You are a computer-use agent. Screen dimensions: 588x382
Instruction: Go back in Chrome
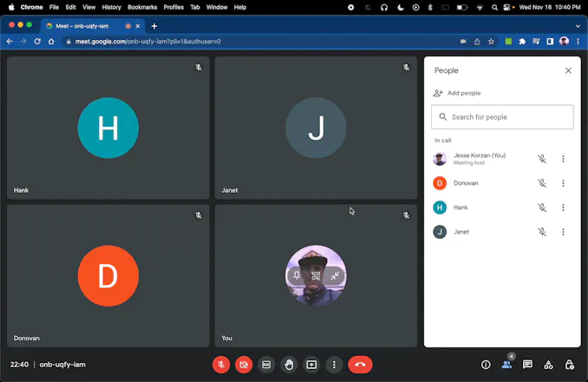pyautogui.click(x=10, y=42)
